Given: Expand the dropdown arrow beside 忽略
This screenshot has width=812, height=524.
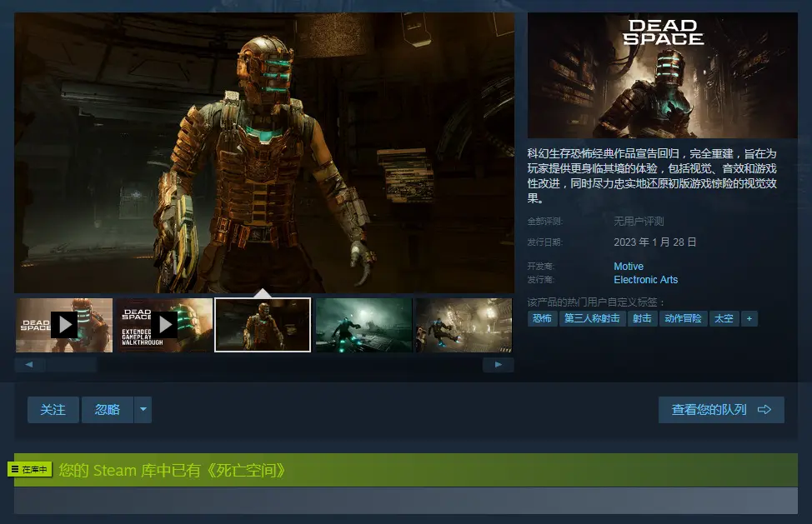Looking at the screenshot, I should (x=143, y=410).
